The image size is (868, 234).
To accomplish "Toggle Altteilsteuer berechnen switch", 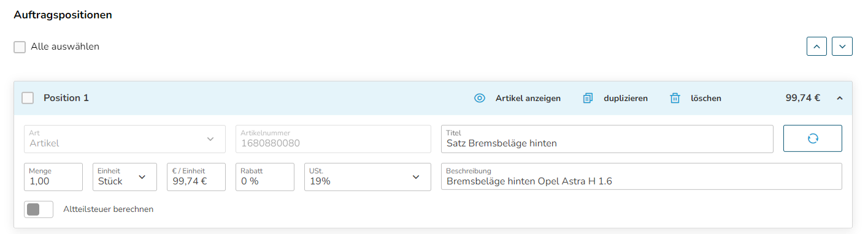I will (x=39, y=209).
